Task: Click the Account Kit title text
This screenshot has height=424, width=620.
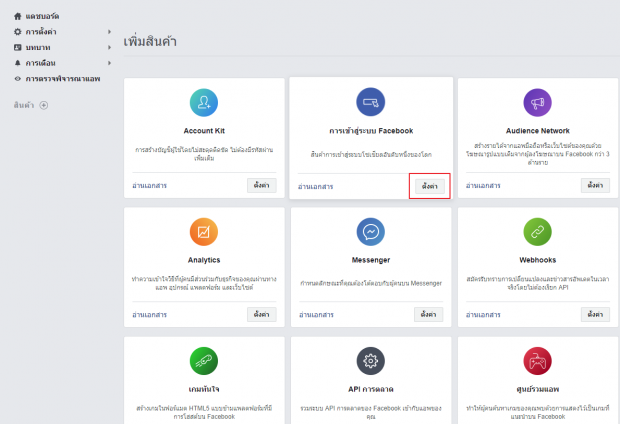Action: point(204,131)
